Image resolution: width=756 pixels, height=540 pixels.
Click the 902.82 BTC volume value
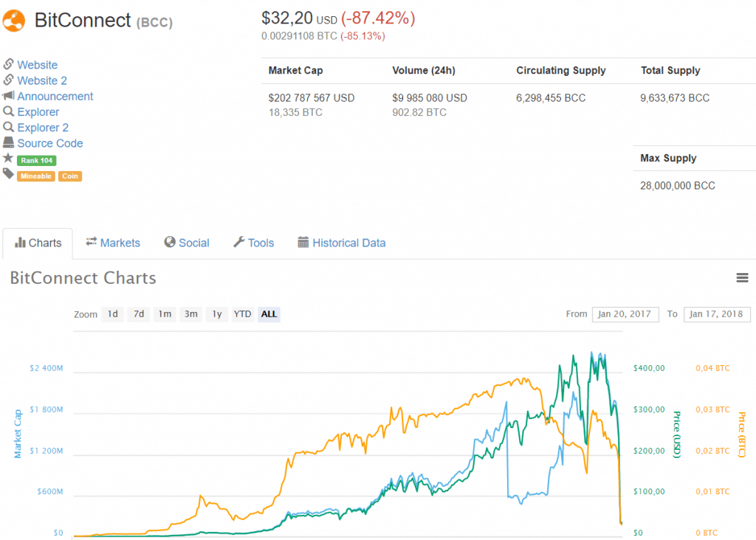[419, 113]
